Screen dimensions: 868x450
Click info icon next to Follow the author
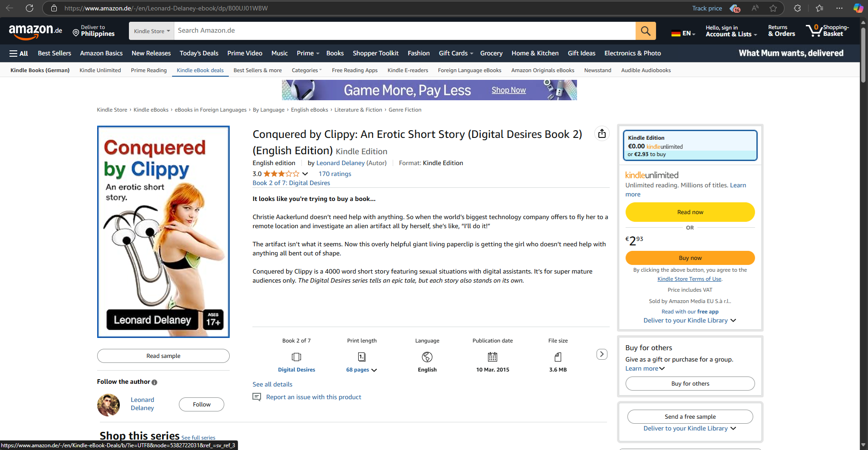[x=154, y=382]
